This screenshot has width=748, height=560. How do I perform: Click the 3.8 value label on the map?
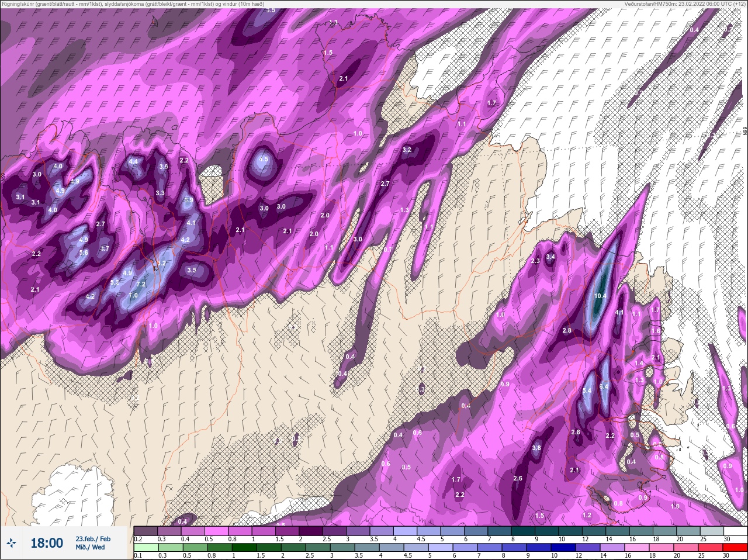point(536,448)
